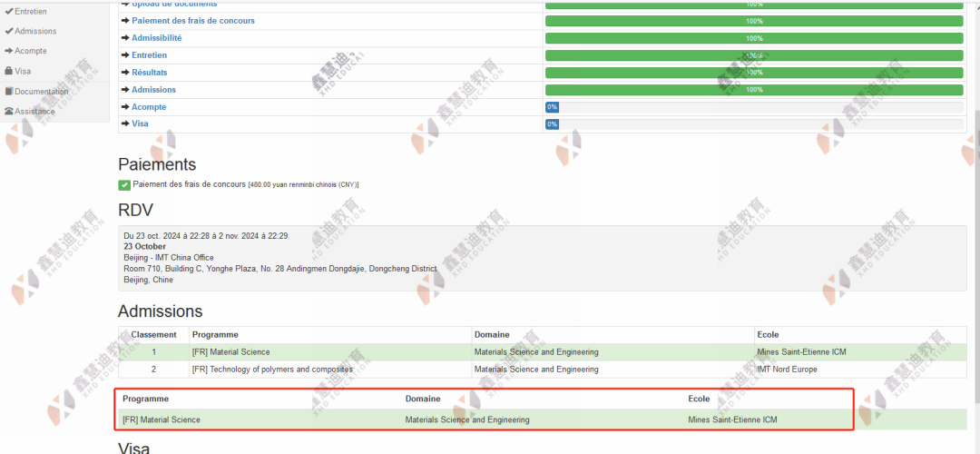Open the Entretien sidebar item
The height and width of the screenshot is (454, 980).
coord(30,11)
